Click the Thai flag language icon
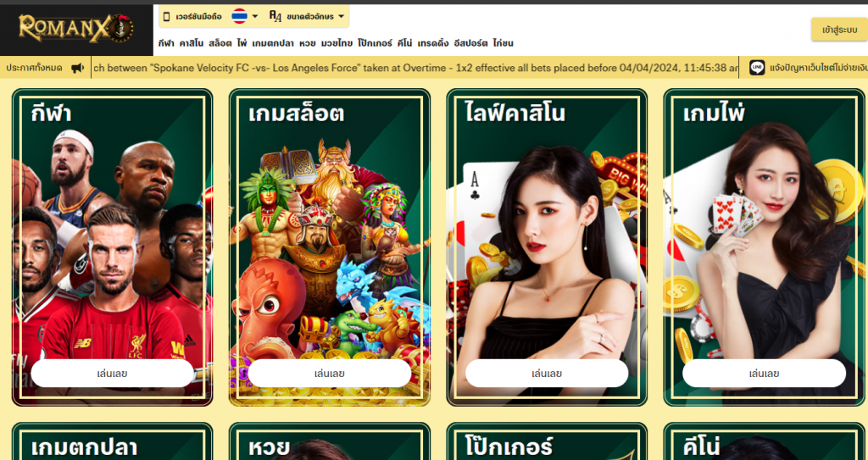Image resolution: width=868 pixels, height=460 pixels. (239, 16)
